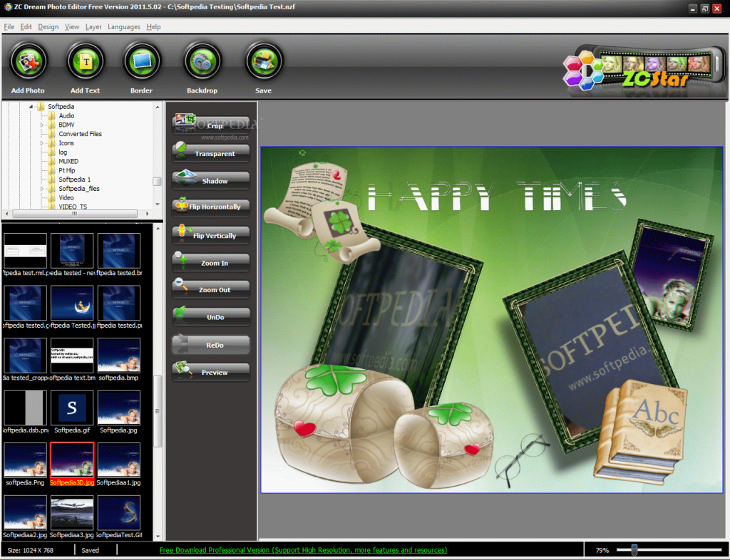Select Softpedia3D.jpg thumbnail
This screenshot has width=730, height=560.
(72, 465)
